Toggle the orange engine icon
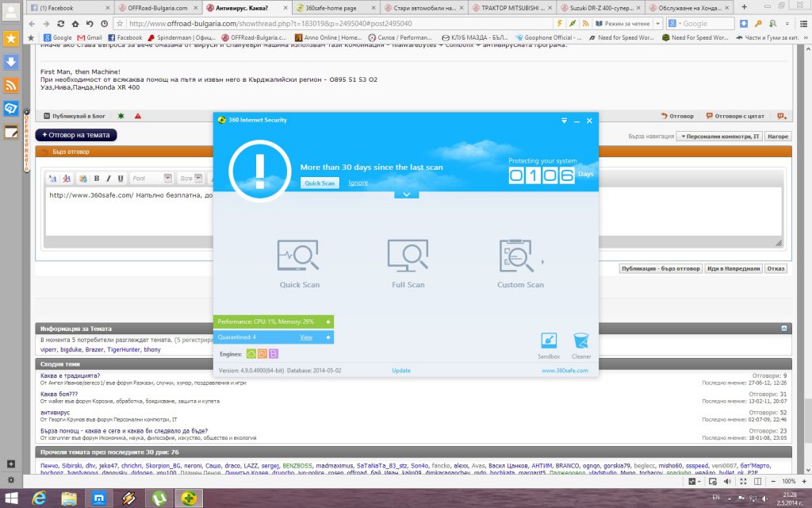This screenshot has height=508, width=812. point(262,353)
